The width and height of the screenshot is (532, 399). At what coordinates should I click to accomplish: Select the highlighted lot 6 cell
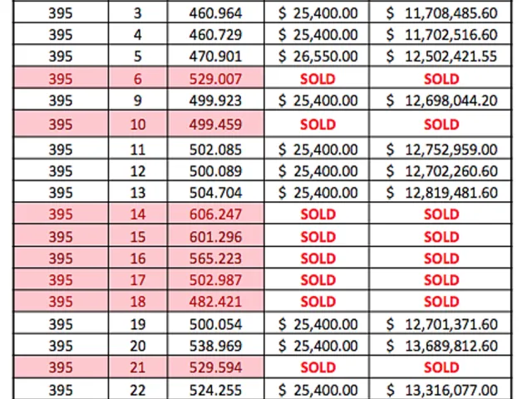click(x=137, y=79)
